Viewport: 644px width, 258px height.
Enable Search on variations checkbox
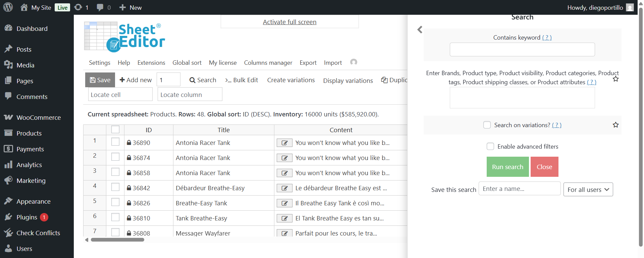tap(487, 125)
